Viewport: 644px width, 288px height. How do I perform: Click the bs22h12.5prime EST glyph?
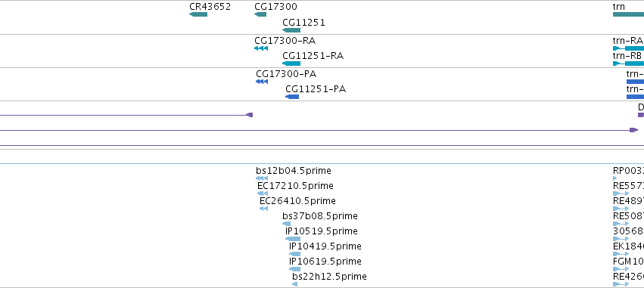pos(294,284)
